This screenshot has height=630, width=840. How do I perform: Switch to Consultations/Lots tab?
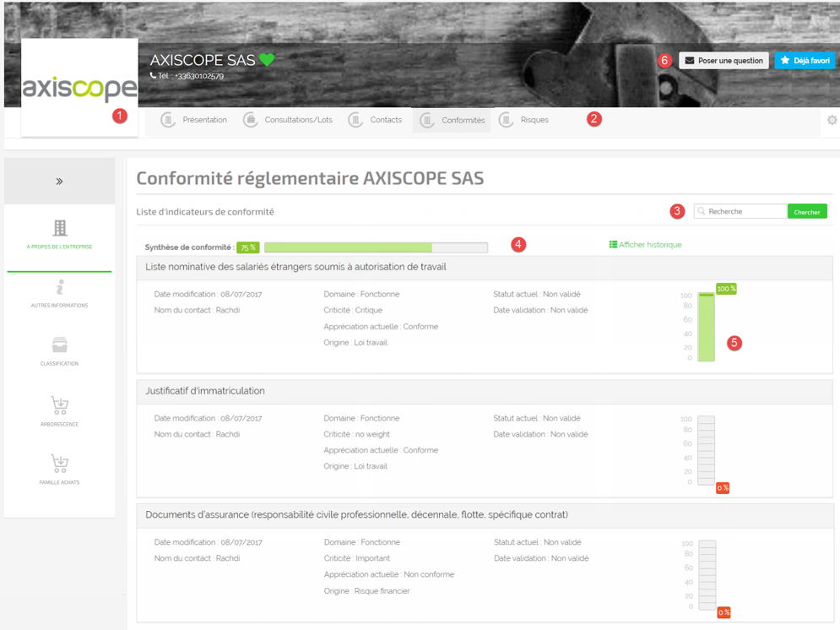288,120
